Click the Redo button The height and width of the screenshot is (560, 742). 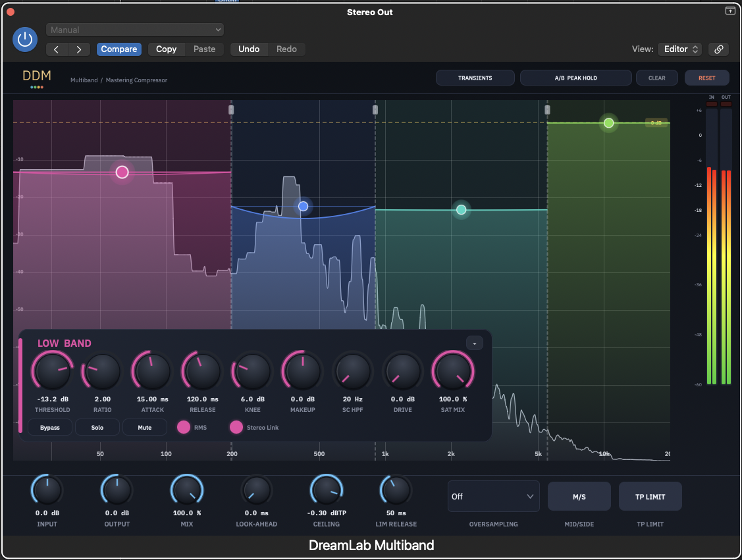click(287, 49)
